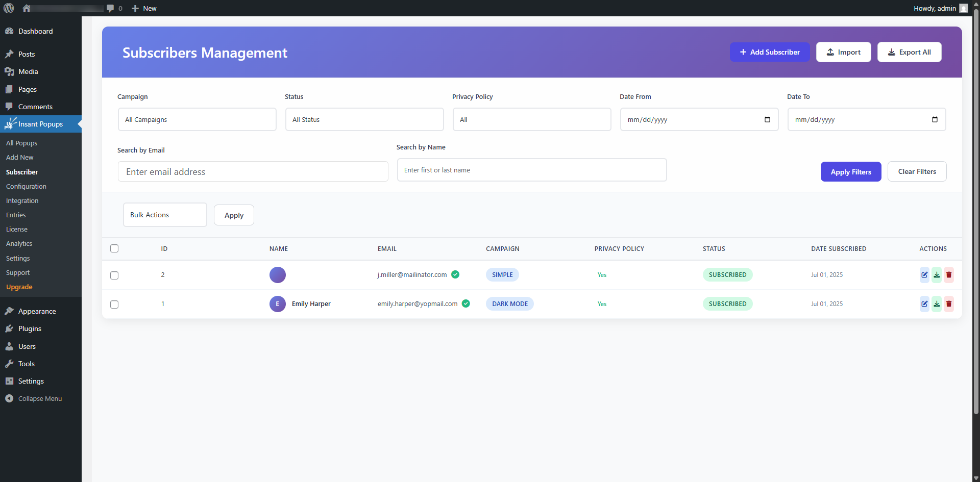
Task: Focus the Search by Email input field
Action: tap(253, 172)
